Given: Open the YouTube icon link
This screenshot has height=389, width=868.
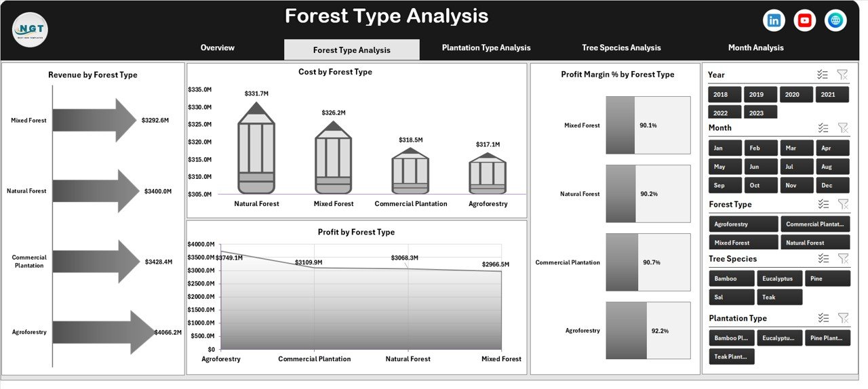Looking at the screenshot, I should tap(805, 20).
